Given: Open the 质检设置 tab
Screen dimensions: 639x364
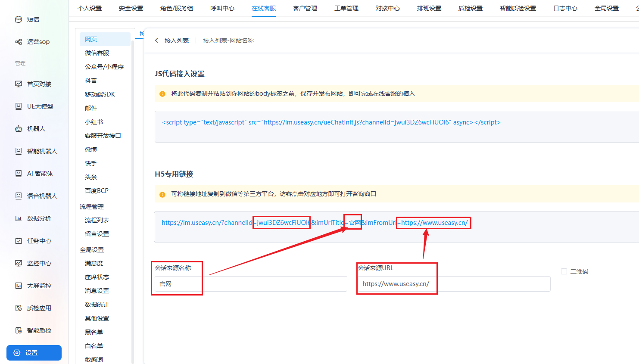Looking at the screenshot, I should pyautogui.click(x=471, y=8).
